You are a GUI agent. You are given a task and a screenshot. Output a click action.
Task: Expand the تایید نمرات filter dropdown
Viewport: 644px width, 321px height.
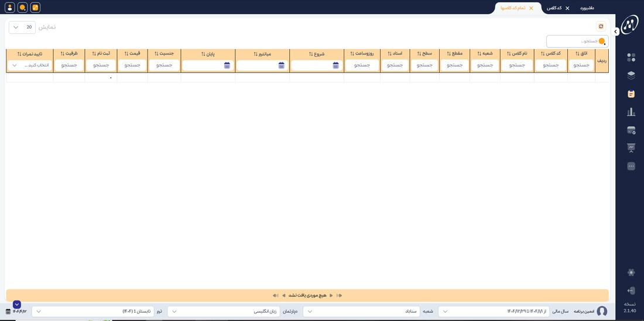click(29, 65)
